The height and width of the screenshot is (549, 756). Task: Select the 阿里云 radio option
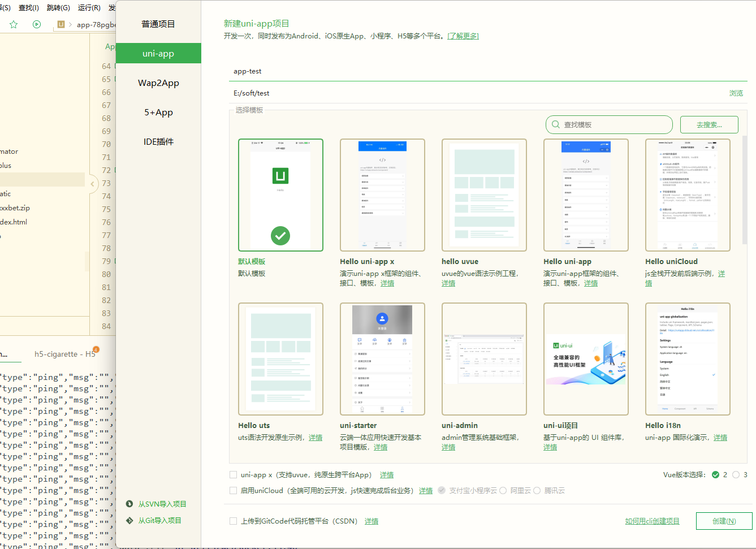click(x=503, y=490)
